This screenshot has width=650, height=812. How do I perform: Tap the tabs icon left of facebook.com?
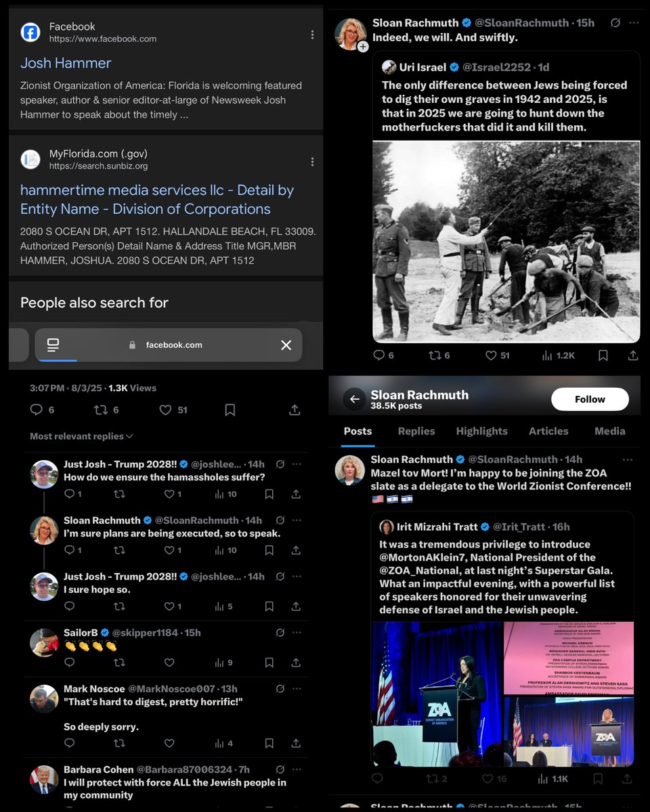53,345
